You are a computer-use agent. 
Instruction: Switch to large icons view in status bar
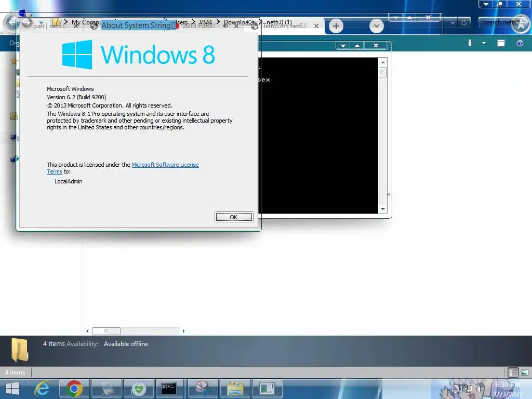[x=525, y=373]
